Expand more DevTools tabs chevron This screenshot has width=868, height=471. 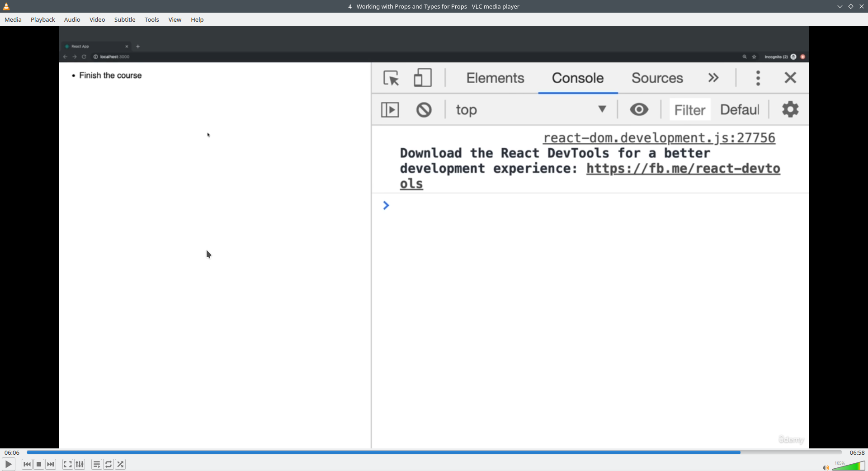(713, 78)
